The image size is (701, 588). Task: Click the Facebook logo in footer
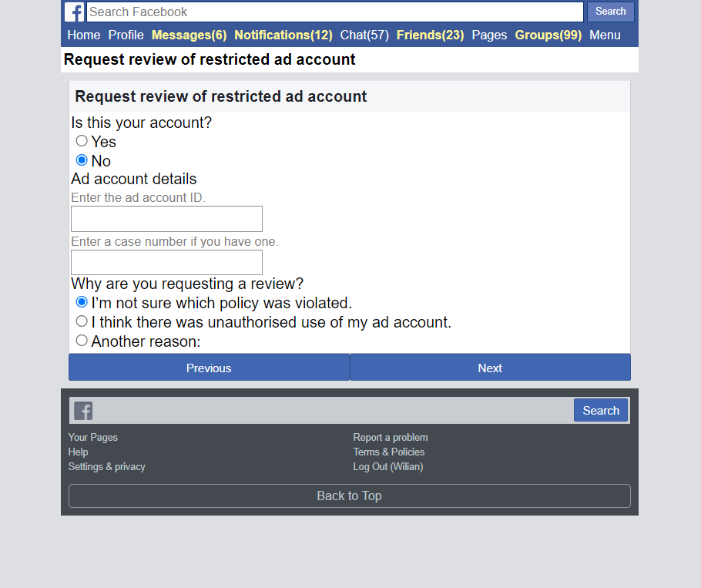(x=83, y=411)
